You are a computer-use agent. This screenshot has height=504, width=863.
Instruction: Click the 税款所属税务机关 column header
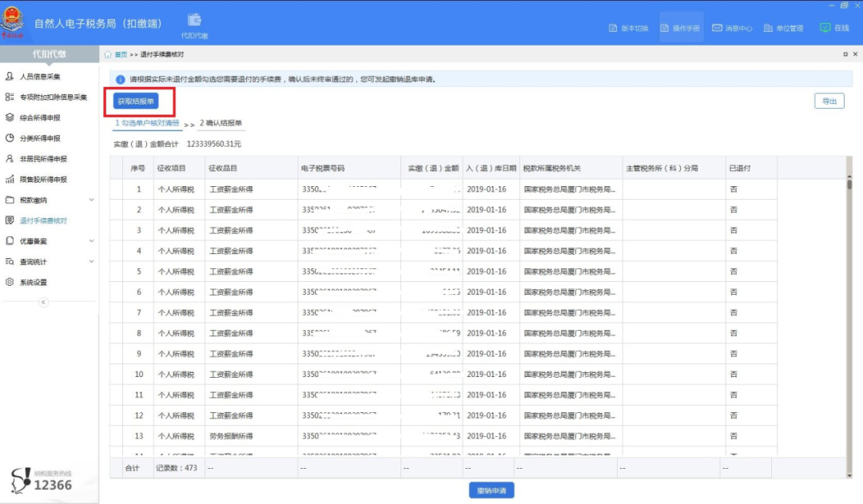[x=571, y=169]
